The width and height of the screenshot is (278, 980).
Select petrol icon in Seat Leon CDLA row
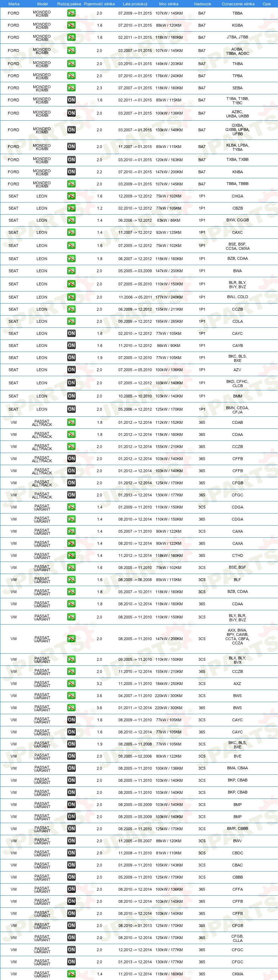coord(71,321)
